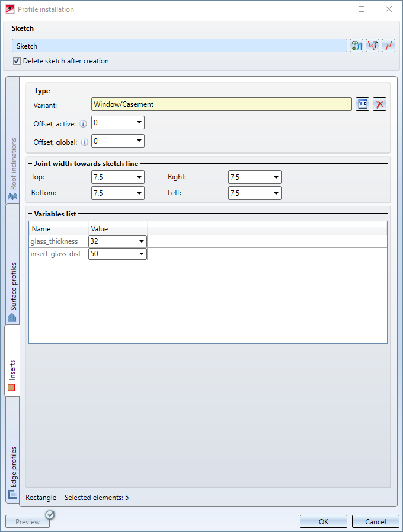Collapse the Type section

click(x=30, y=91)
